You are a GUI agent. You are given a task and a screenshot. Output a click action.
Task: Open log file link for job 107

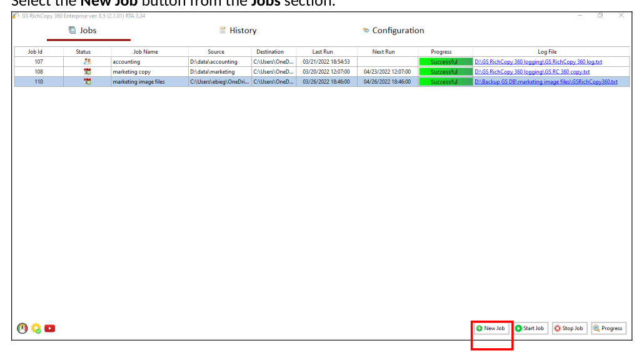click(538, 62)
